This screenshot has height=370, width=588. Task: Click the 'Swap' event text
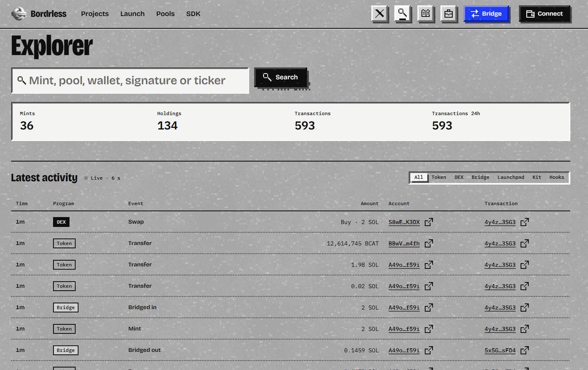[136, 222]
